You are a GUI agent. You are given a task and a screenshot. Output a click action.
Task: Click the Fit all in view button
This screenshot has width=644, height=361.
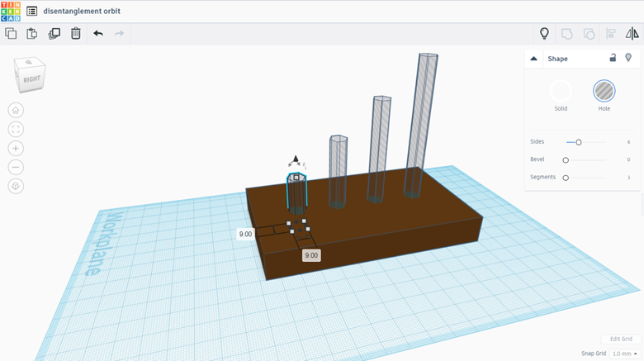pyautogui.click(x=16, y=129)
